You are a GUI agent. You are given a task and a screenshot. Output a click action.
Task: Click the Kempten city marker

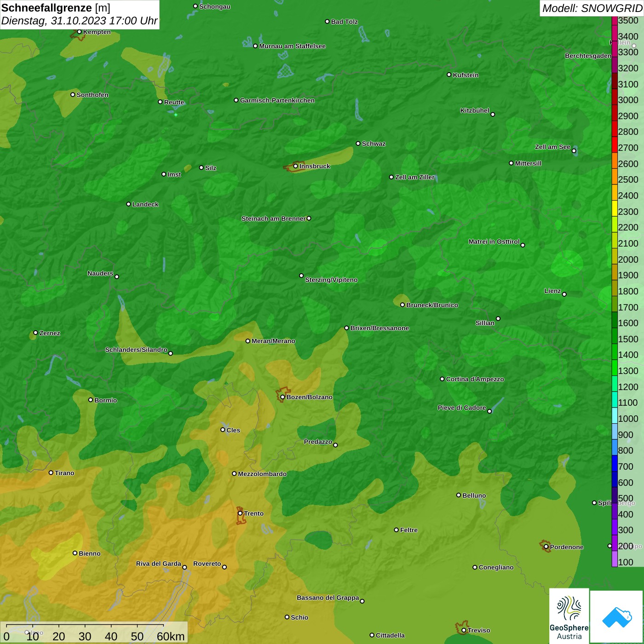pyautogui.click(x=79, y=32)
